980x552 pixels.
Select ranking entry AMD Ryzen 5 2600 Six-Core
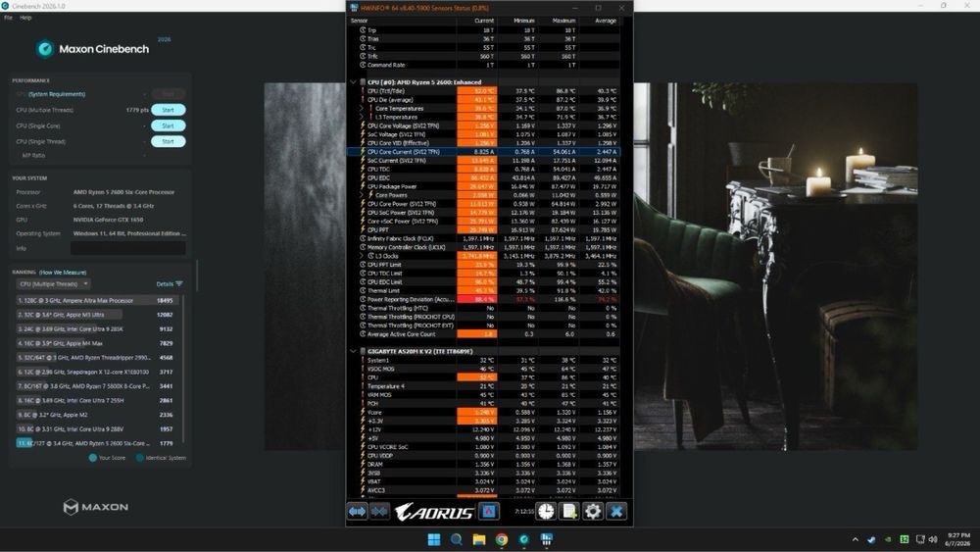click(x=97, y=443)
